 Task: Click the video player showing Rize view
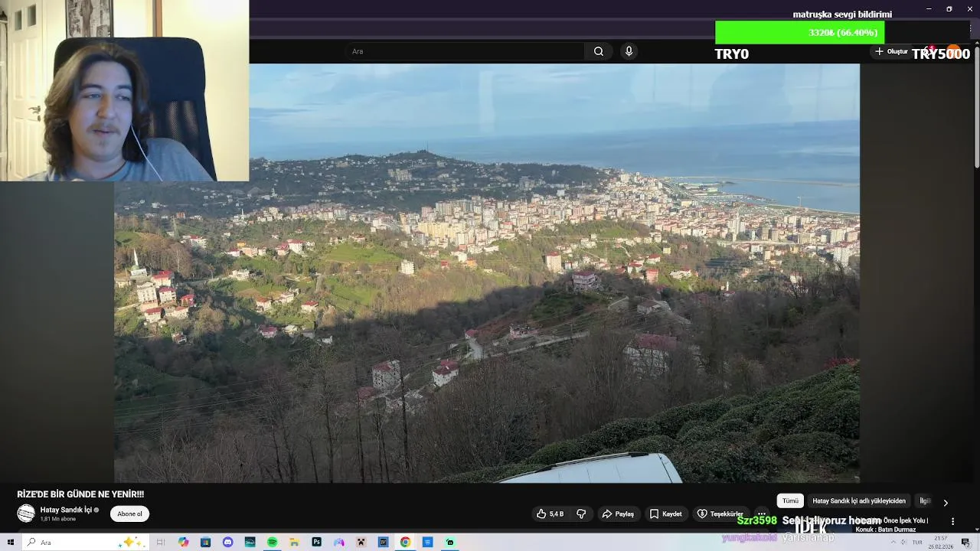(487, 273)
